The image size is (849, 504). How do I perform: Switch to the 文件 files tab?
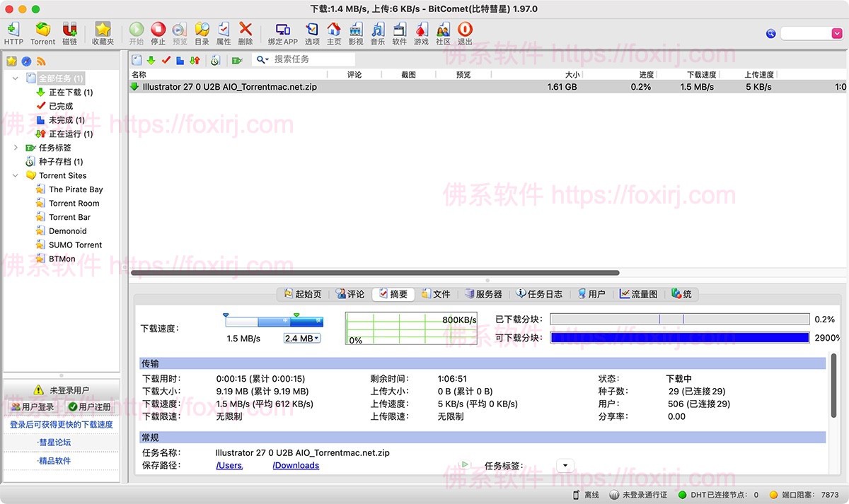click(x=437, y=293)
